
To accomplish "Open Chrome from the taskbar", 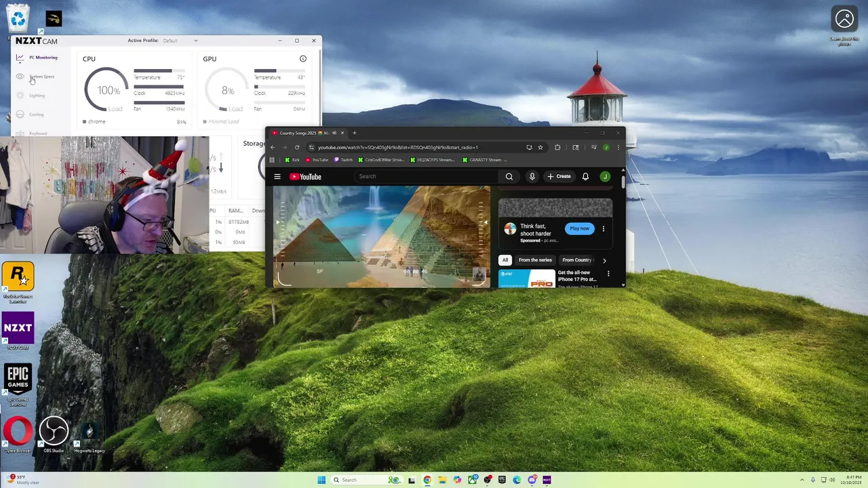I will [427, 480].
